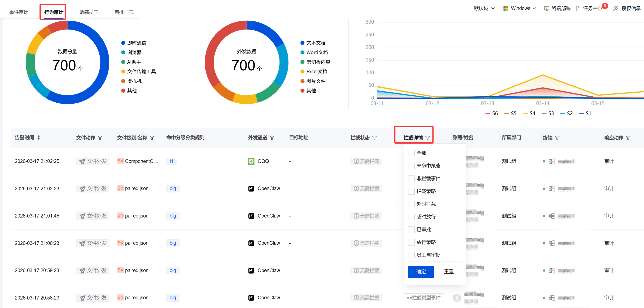Click 重置 to reset filter
Viewport: 644px width, 308px height.
pyautogui.click(x=449, y=271)
